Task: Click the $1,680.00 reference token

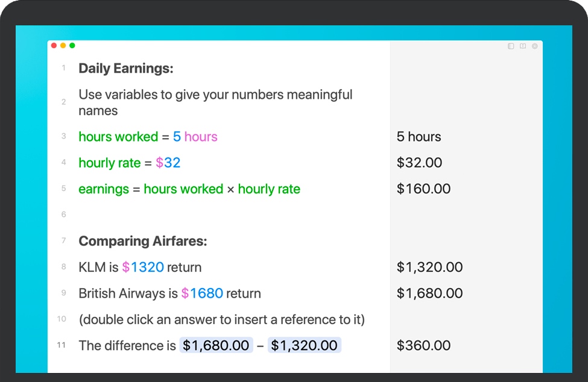Action: 216,345
